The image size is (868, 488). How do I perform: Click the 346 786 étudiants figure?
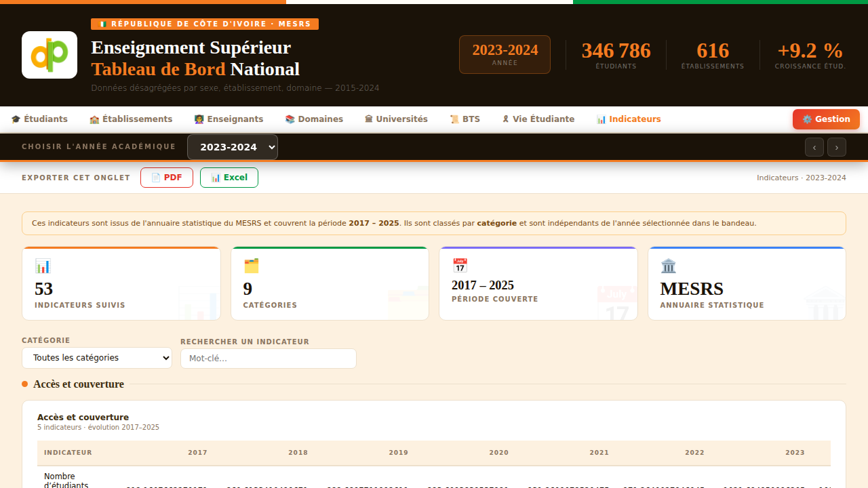click(616, 55)
